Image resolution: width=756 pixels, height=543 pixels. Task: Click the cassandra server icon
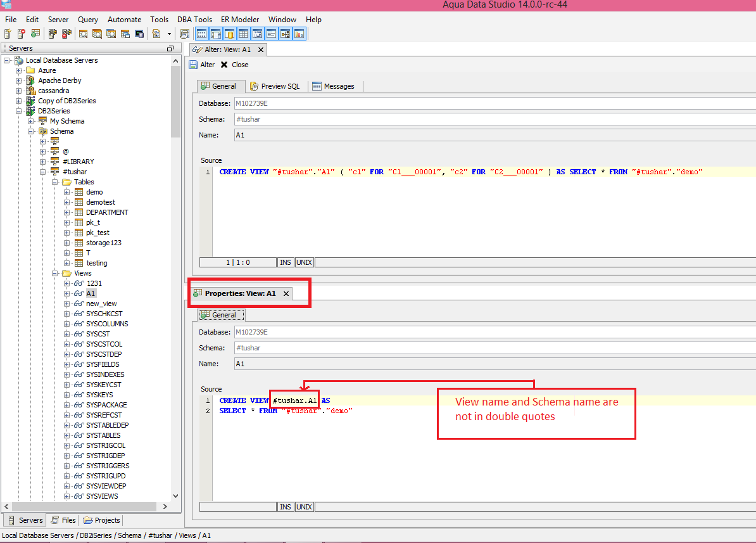tap(30, 91)
